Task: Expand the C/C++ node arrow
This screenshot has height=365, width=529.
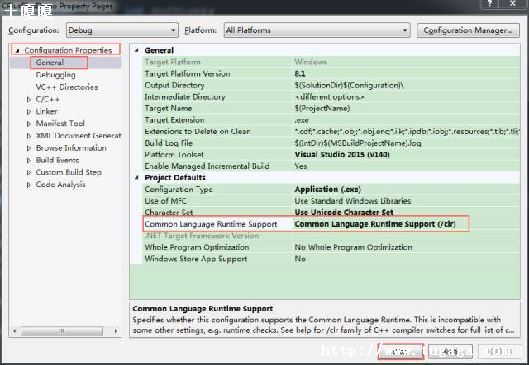Action: point(29,99)
